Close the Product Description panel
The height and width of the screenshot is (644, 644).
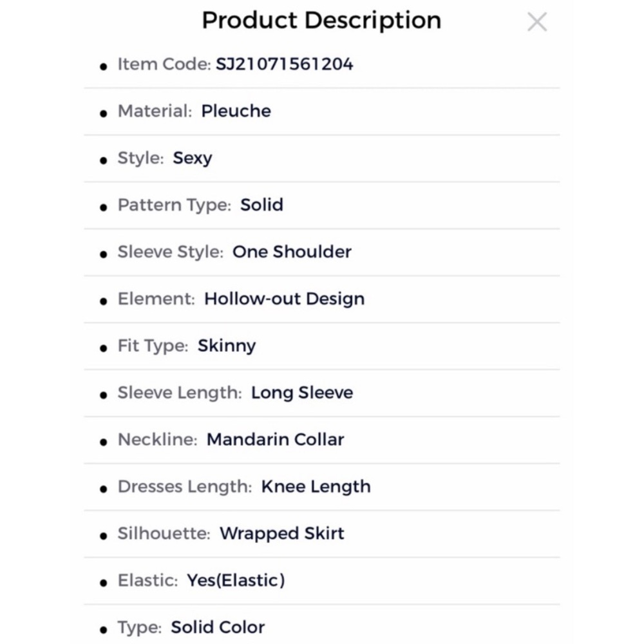pos(537,22)
